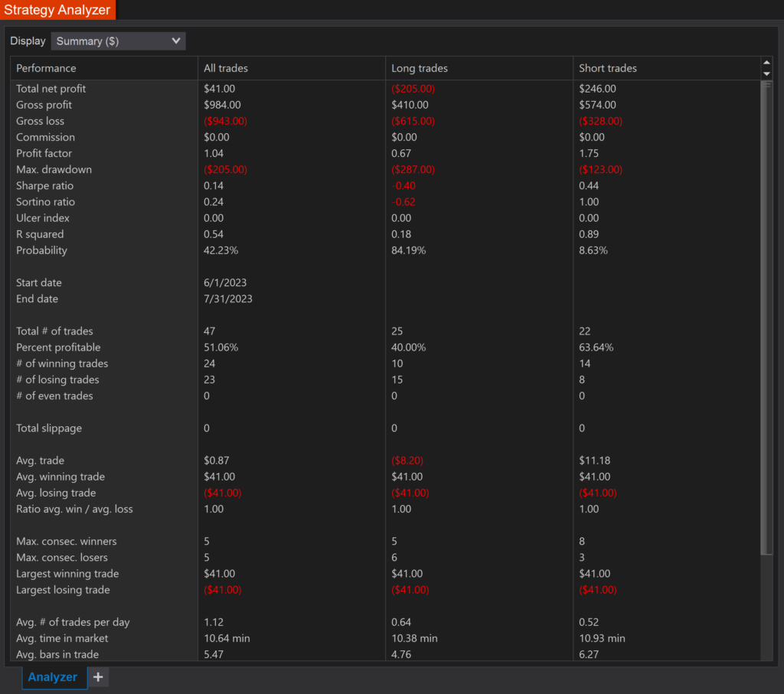Image resolution: width=784 pixels, height=694 pixels.
Task: Open the Display Summary ($) dropdown
Action: [x=118, y=41]
